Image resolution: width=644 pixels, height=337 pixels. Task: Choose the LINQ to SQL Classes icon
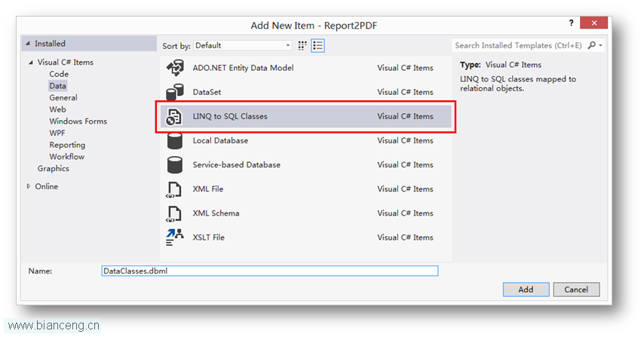[173, 117]
